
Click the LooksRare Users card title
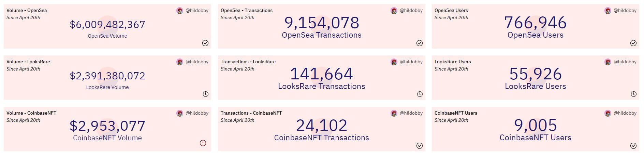453,62
